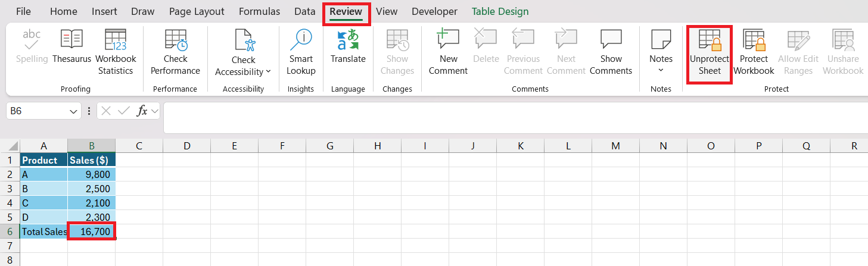Screen dimensions: 868x266
Task: Click the Delete comment icon
Action: (x=486, y=39)
